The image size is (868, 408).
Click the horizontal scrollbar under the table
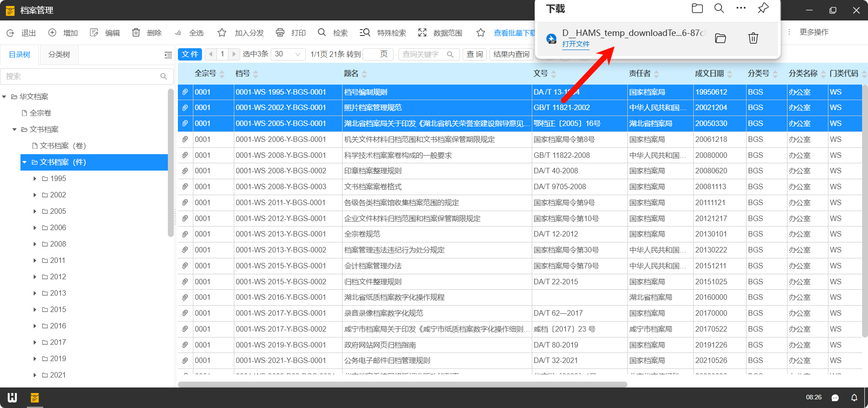pyautogui.click(x=402, y=384)
